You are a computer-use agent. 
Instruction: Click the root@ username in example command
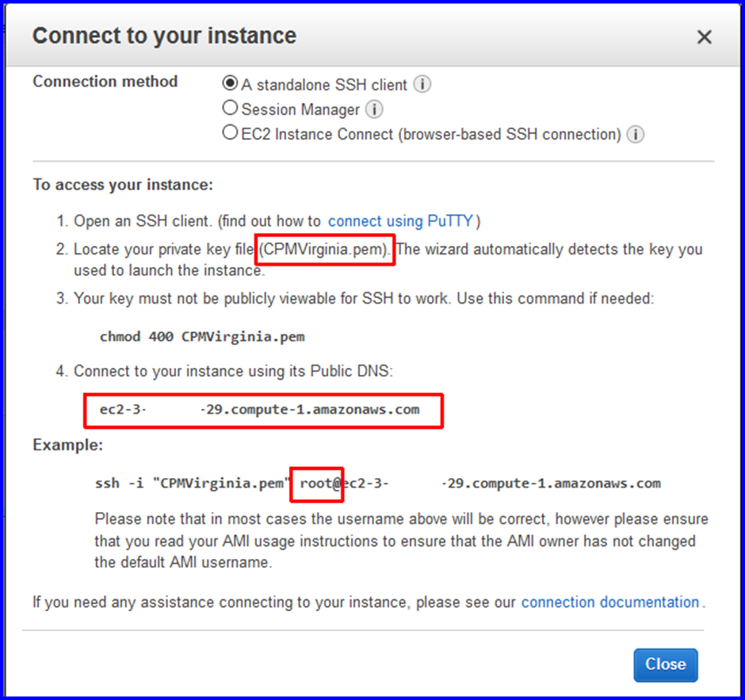pos(316,483)
